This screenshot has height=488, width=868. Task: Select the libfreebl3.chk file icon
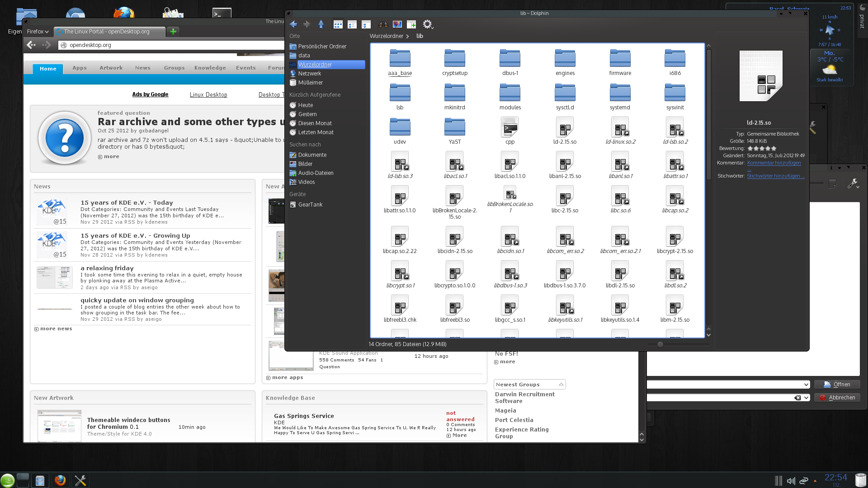pyautogui.click(x=400, y=305)
